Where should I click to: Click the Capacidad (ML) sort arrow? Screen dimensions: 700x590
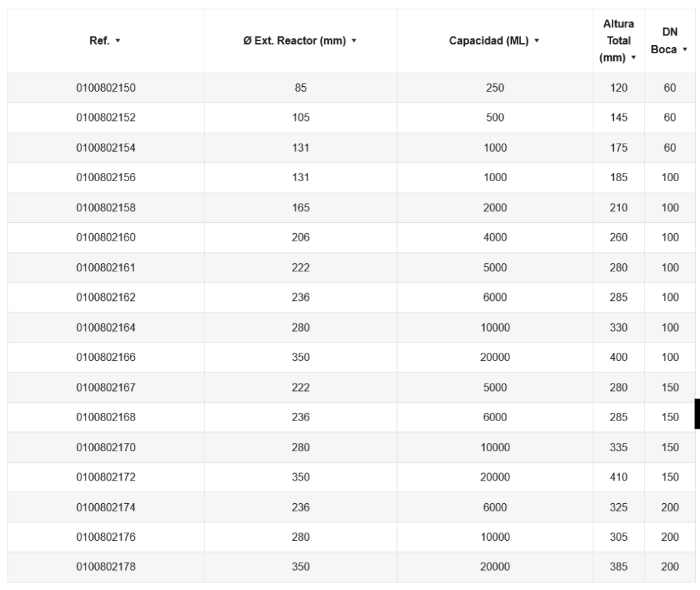click(x=537, y=42)
